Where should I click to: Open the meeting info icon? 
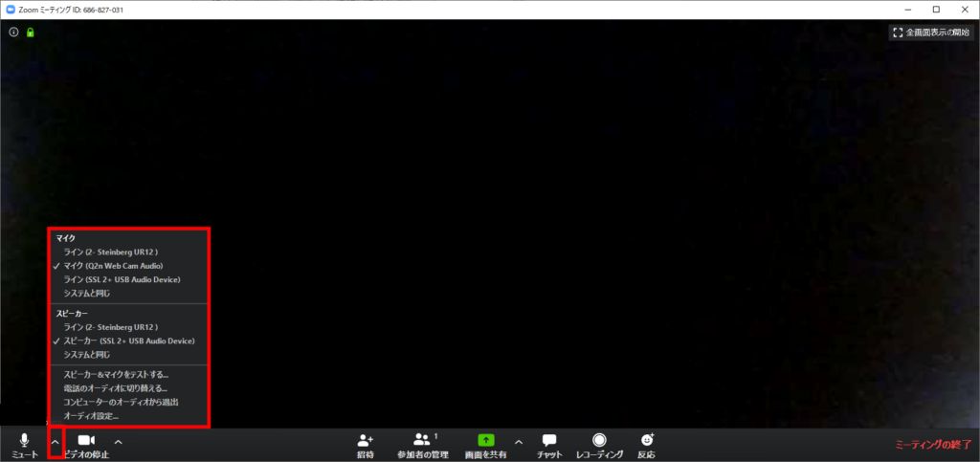tap(13, 32)
